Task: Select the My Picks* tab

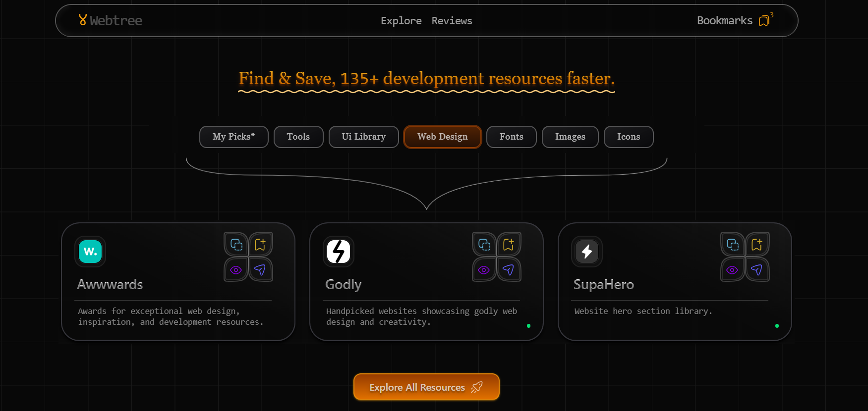Action: pos(233,137)
